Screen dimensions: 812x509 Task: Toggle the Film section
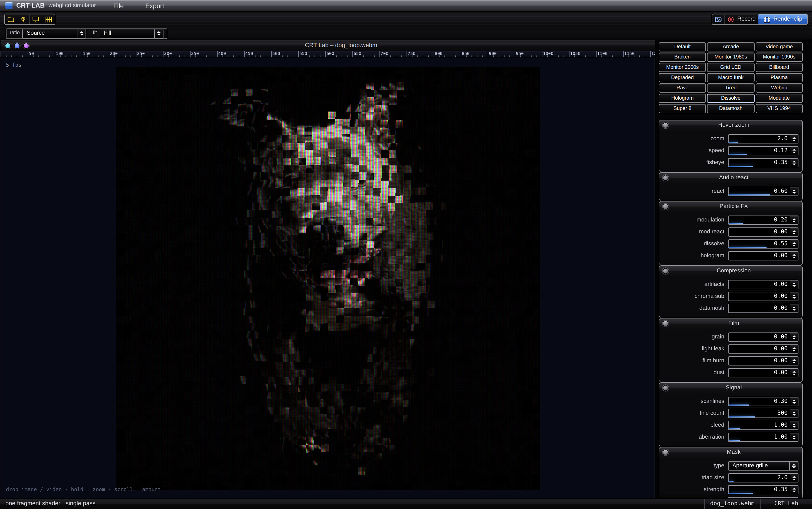pos(665,324)
